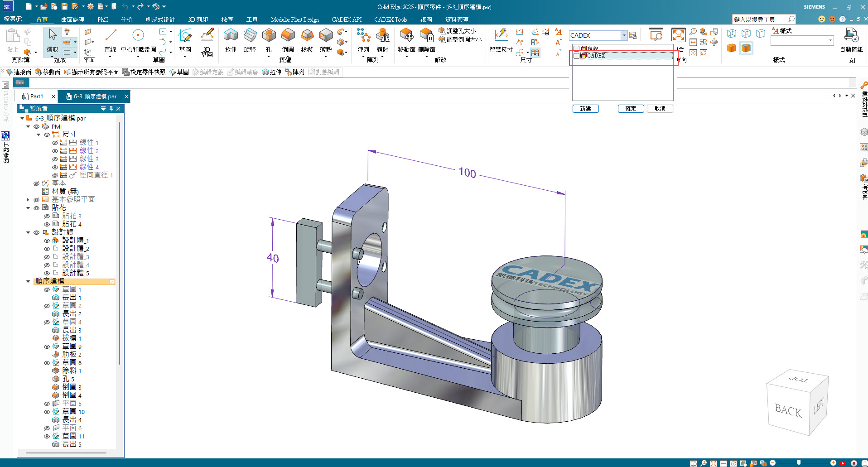
Task: Check the CADEX checkbox in list
Action: click(576, 56)
